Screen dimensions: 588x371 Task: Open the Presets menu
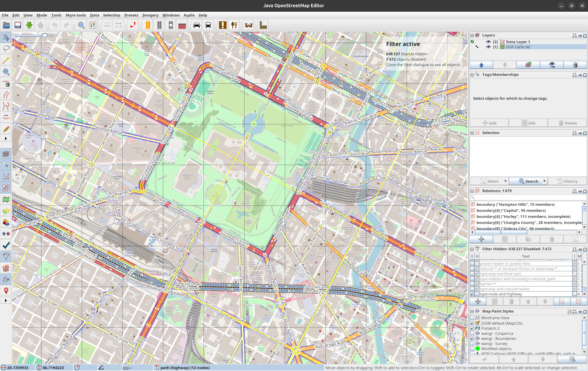pos(131,15)
